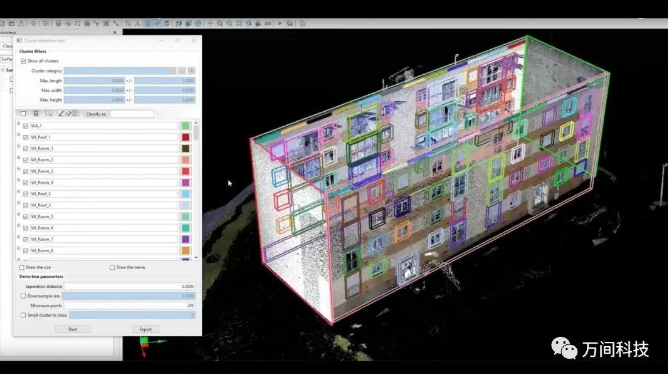The height and width of the screenshot is (374, 668).
Task: Click the clock-like circular toolbar icon
Action: 198,23
